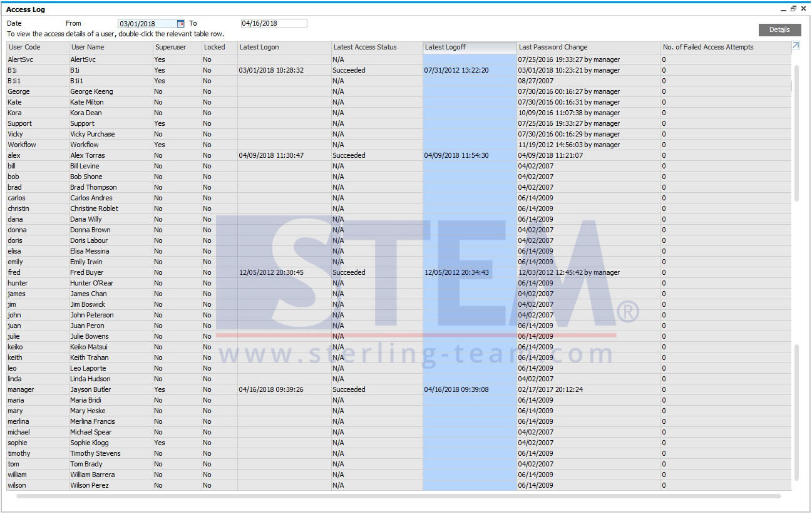The width and height of the screenshot is (812, 514).
Task: Select logon time 12/05/2012 20:30:45
Action: pos(271,272)
